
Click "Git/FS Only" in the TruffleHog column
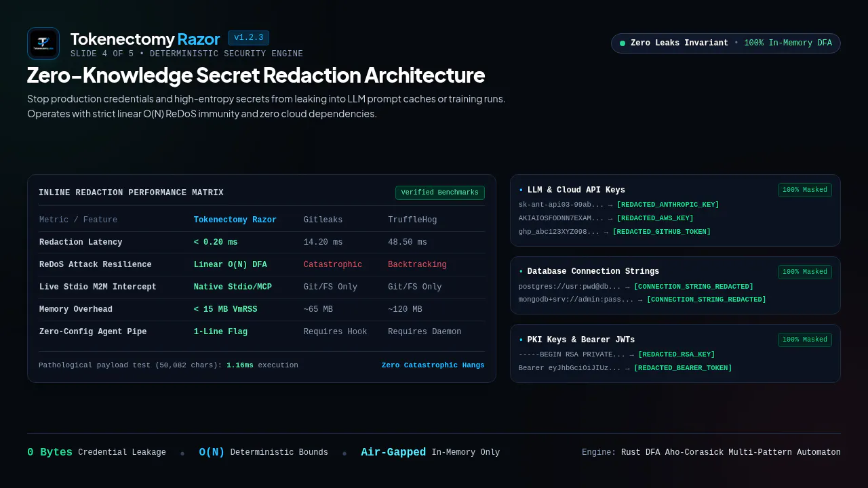415,287
